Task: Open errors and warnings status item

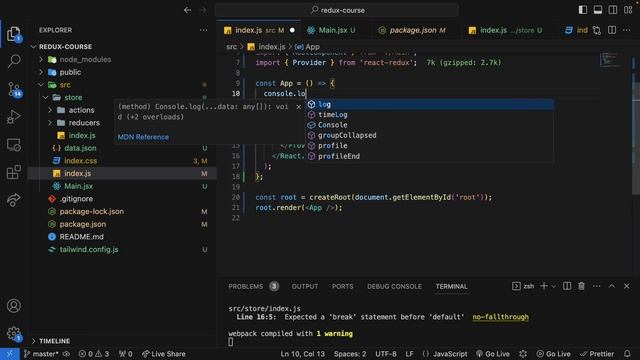Action: point(94,354)
